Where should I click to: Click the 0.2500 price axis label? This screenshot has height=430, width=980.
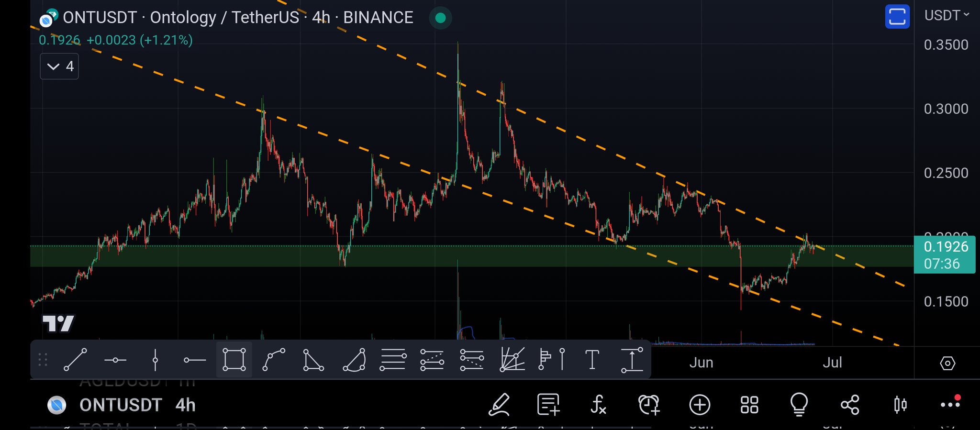click(946, 173)
